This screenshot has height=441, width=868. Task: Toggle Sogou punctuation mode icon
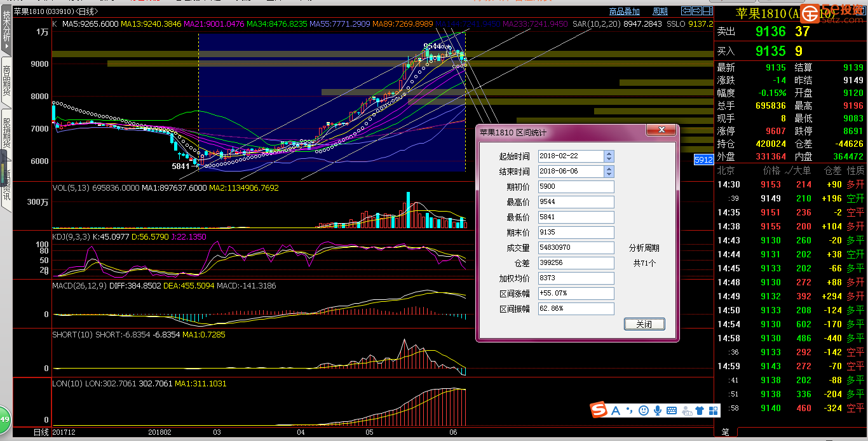click(x=629, y=411)
